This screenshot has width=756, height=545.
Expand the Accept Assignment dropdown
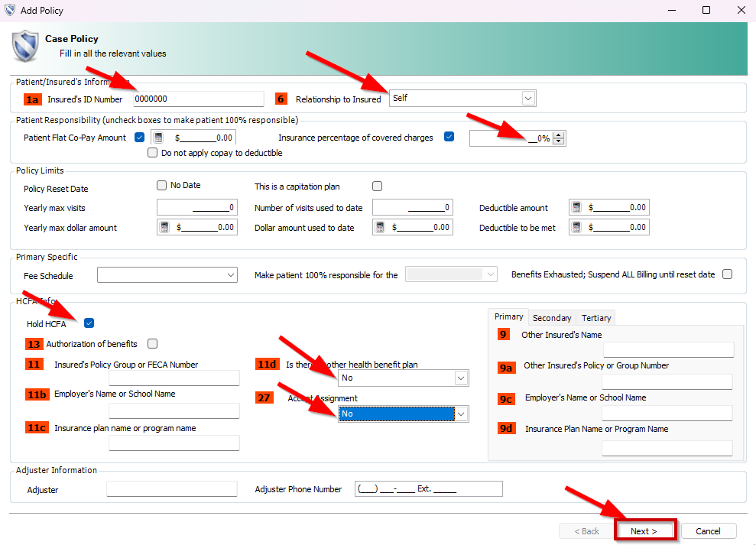(460, 414)
